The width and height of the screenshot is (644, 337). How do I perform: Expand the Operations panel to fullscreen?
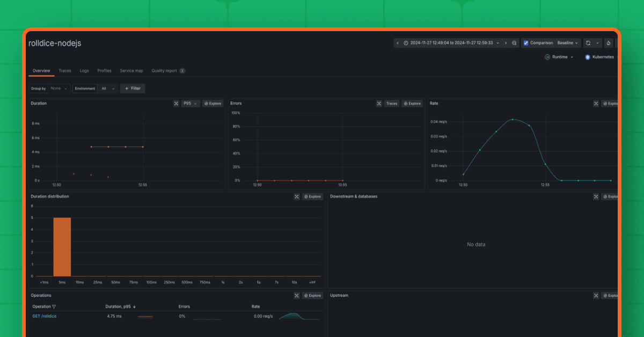click(296, 295)
